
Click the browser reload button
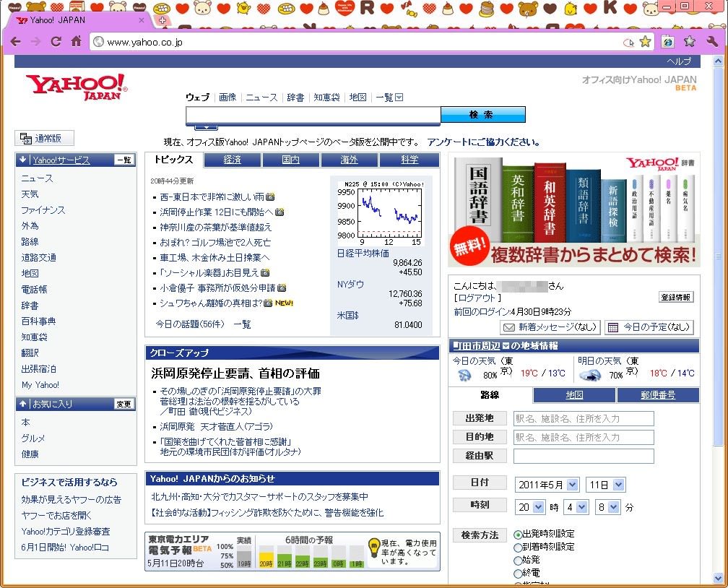(x=56, y=42)
